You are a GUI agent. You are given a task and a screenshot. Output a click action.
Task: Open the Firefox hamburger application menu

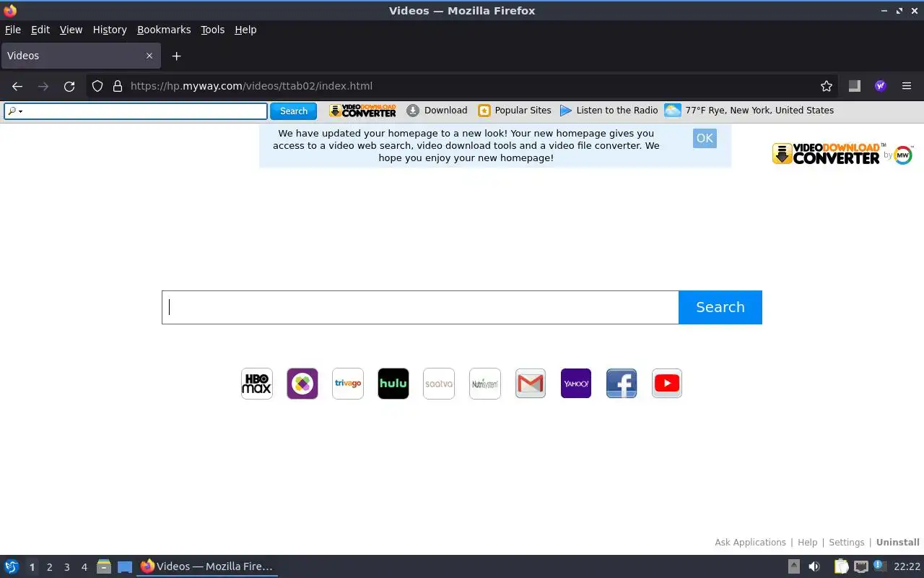click(907, 86)
